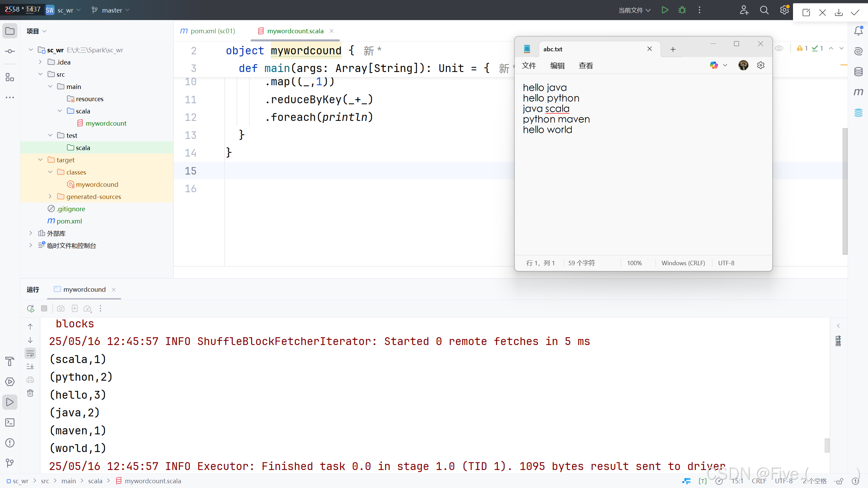This screenshot has height=488, width=868.
Task: Open the Database tool window
Action: coord(858,72)
